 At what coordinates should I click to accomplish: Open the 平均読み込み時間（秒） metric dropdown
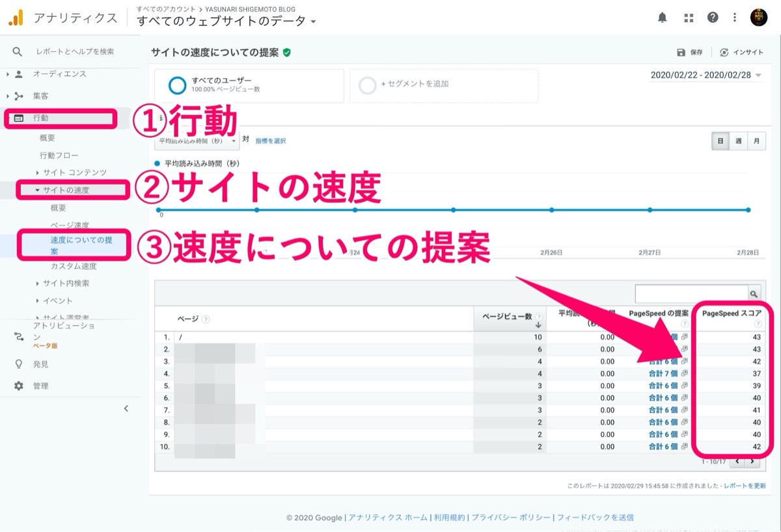[197, 140]
